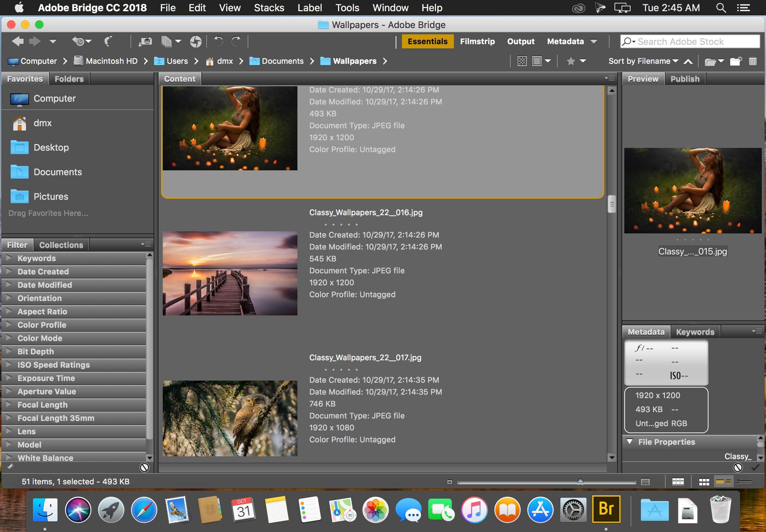Open the Sort by Filename dropdown
Viewport: 766px width, 532px height.
643,61
